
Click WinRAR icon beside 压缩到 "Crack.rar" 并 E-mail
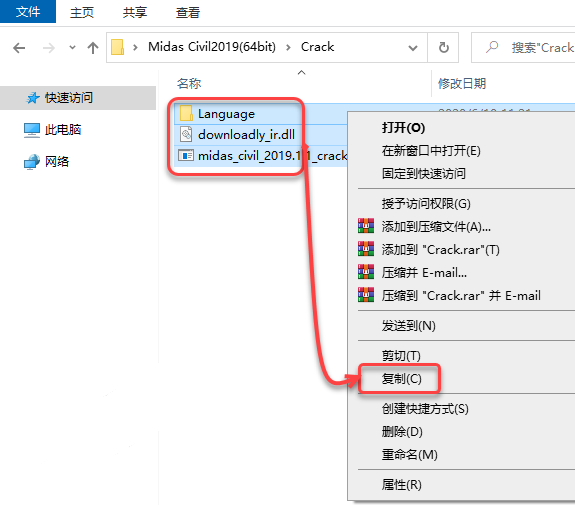366,294
